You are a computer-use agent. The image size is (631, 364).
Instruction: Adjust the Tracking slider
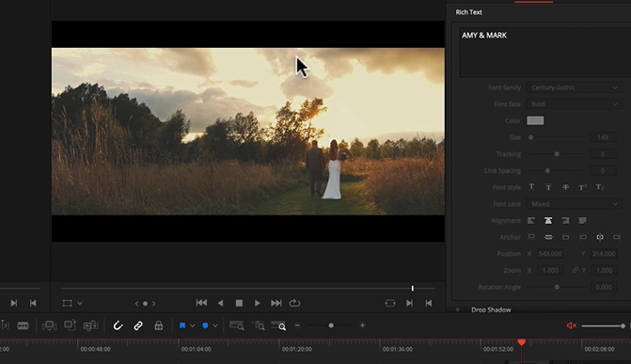(557, 154)
